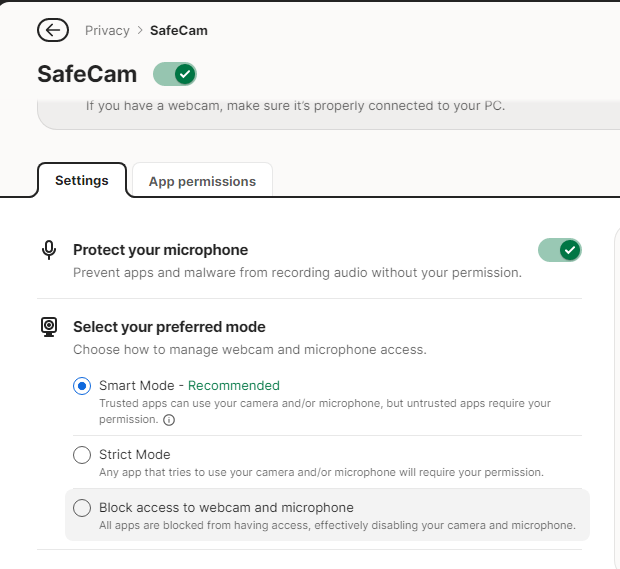
Task: Click the SafeCam breadcrumb item
Action: pos(179,31)
